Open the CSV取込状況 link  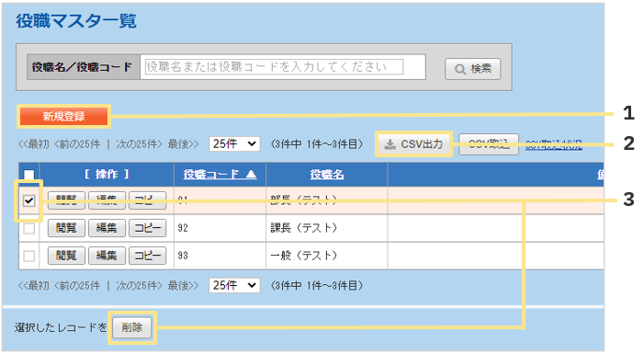click(x=554, y=144)
